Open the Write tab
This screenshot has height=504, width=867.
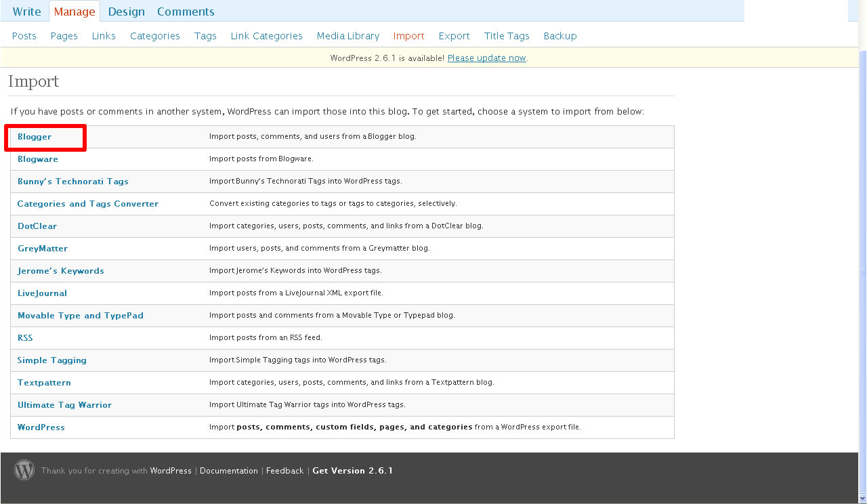[26, 12]
